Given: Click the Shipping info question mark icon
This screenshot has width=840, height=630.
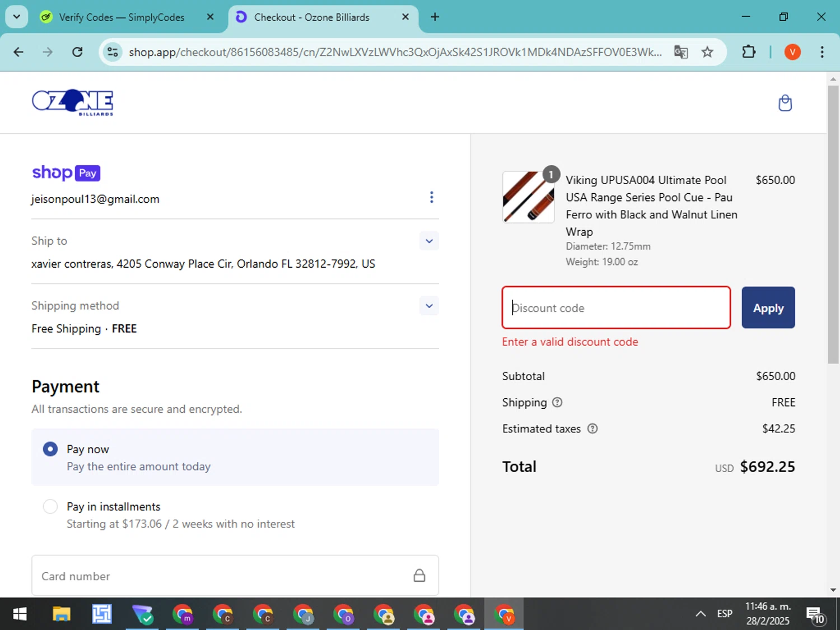Looking at the screenshot, I should click(x=557, y=402).
